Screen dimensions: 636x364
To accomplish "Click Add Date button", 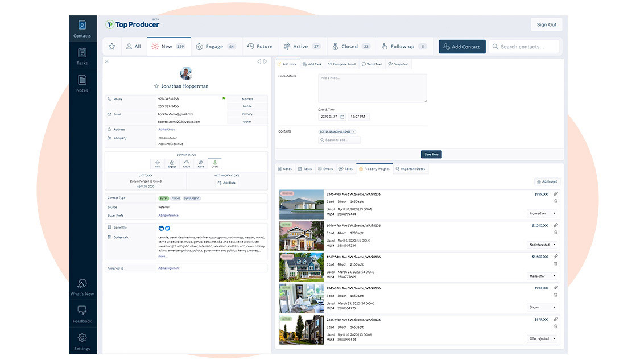I will [x=227, y=183].
